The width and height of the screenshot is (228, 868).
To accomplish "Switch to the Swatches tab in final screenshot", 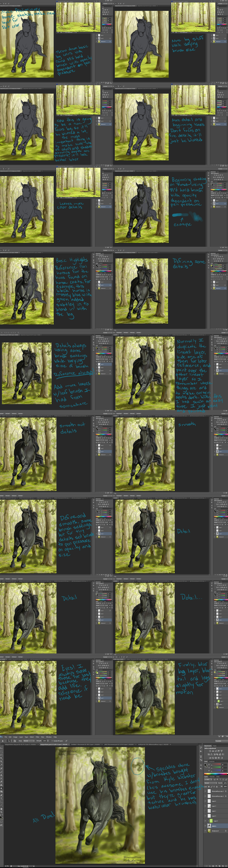I will click(212, 762).
